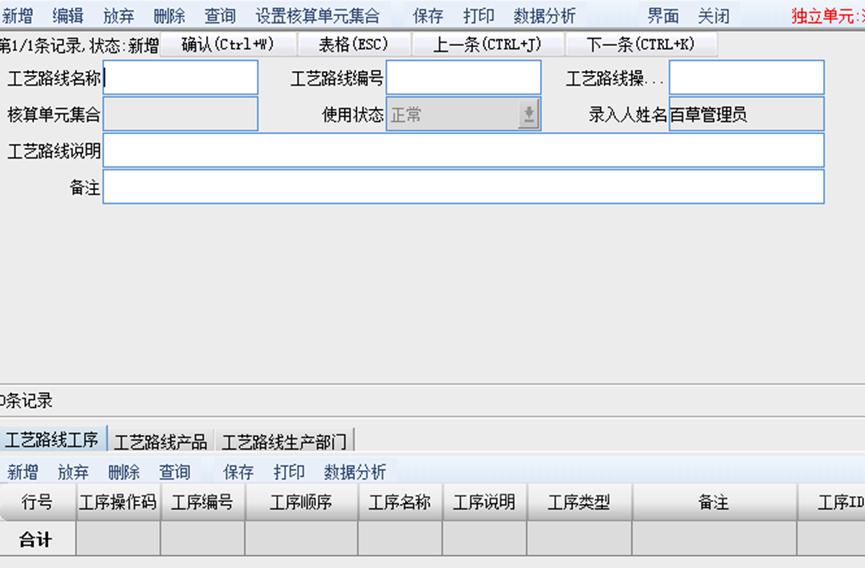Switch to the 工艺路线产品 tab
The height and width of the screenshot is (568, 865).
(x=161, y=441)
